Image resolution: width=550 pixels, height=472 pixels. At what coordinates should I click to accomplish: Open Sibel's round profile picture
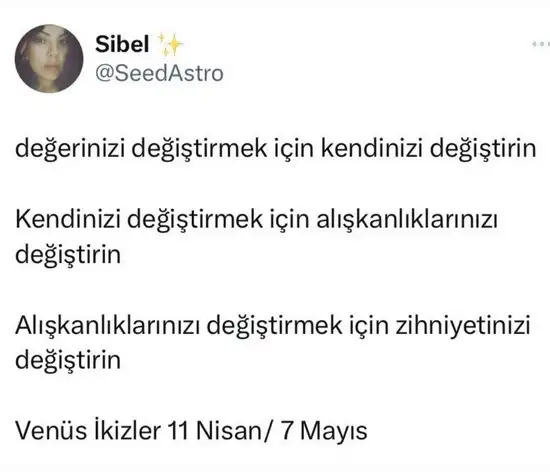[x=49, y=58]
